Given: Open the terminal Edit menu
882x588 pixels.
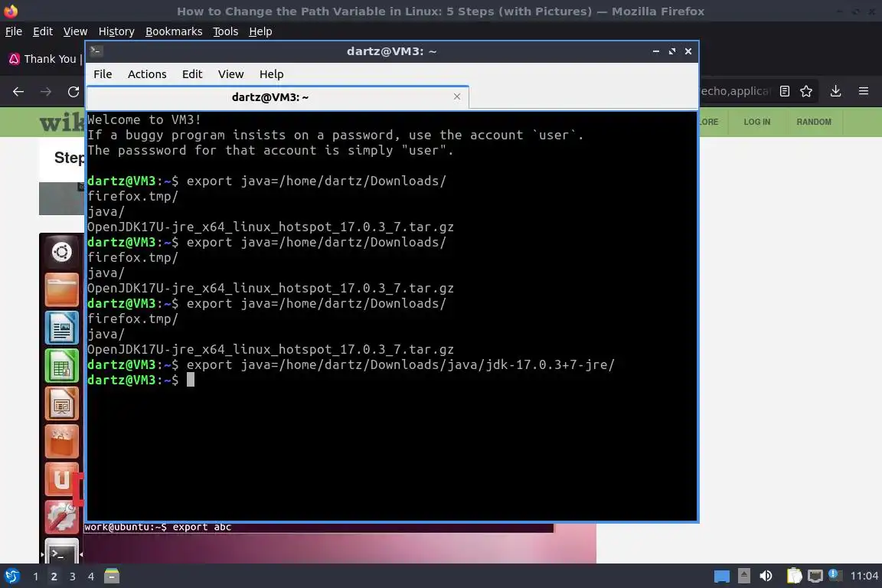Looking at the screenshot, I should (192, 74).
